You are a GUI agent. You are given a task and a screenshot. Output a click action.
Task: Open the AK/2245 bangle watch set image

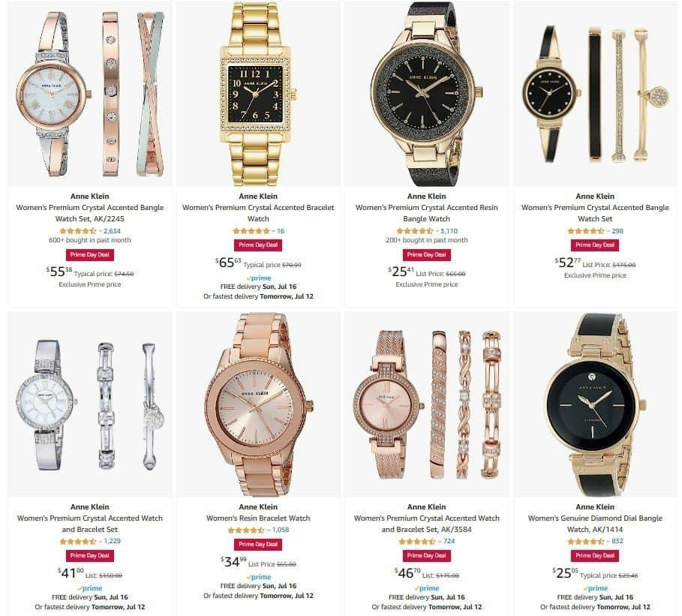[90, 94]
